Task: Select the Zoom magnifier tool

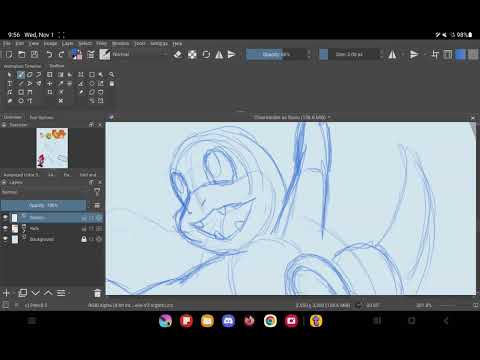Action: tap(112, 75)
